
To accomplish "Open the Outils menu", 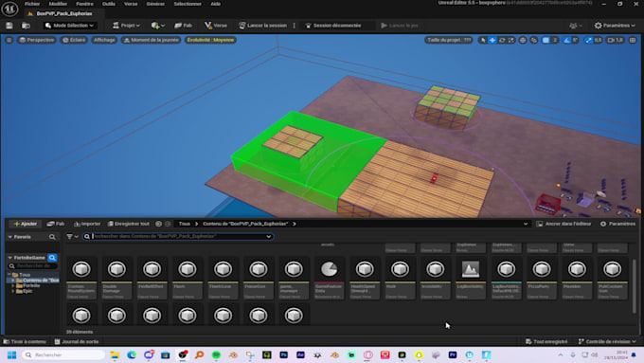I will click(109, 4).
